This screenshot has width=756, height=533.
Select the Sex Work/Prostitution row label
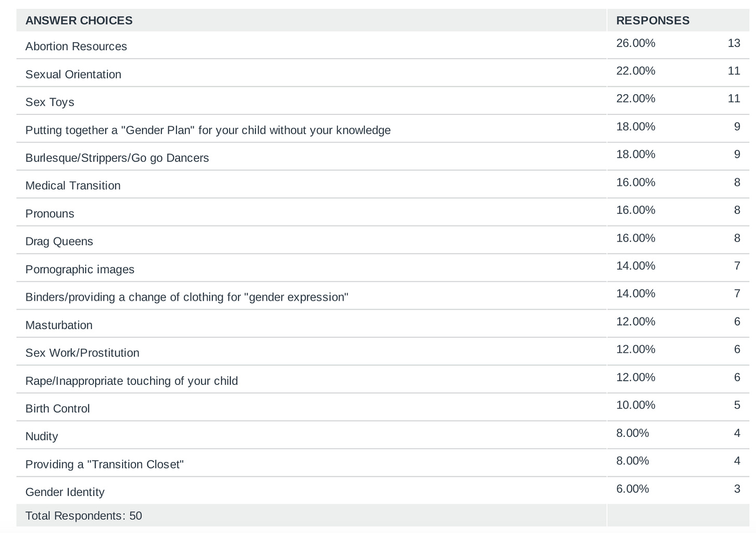pyautogui.click(x=83, y=353)
